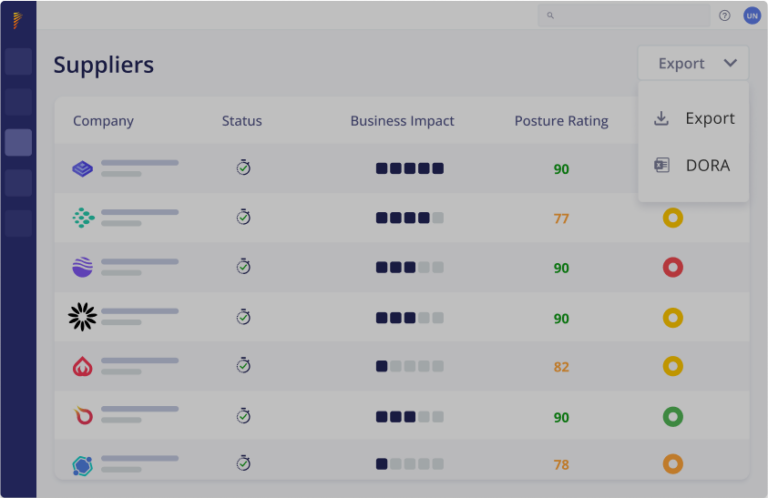
Task: Click the red flame supplier logo
Action: point(82,367)
